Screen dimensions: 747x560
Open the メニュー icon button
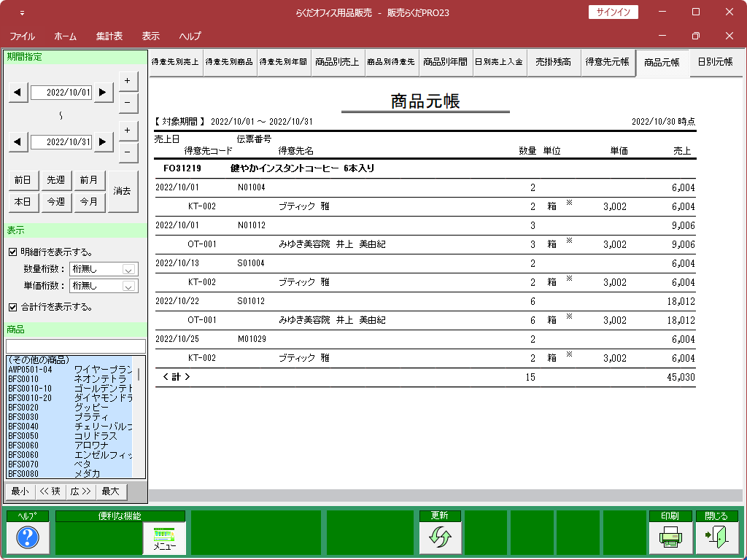164,537
